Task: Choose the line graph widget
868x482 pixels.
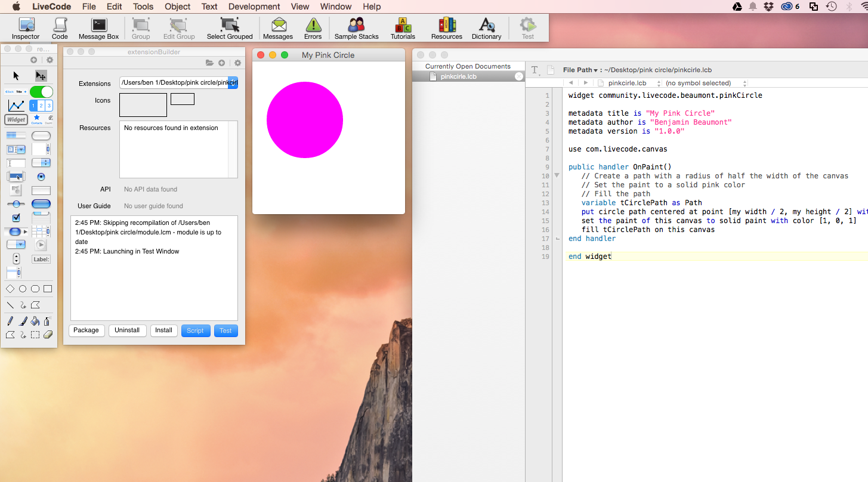Action: [x=16, y=106]
